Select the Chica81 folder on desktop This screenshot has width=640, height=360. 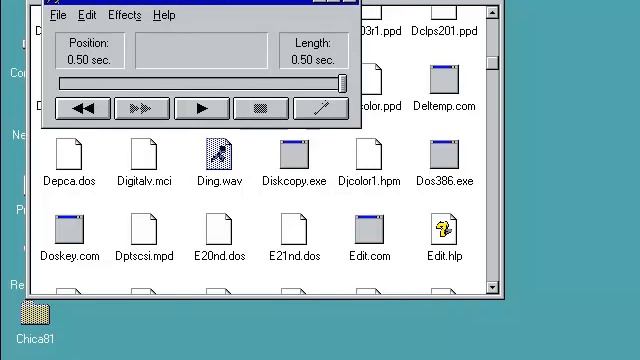coord(35,313)
